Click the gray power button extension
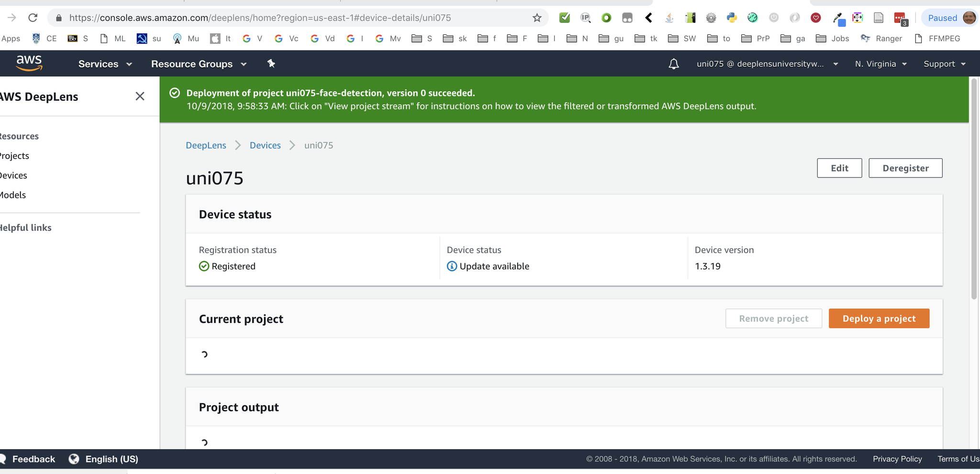The height and width of the screenshot is (474, 980). 774,18
